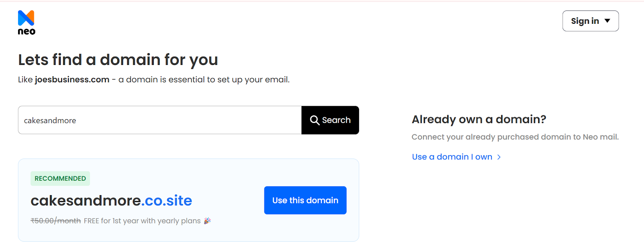Click the party popper emoji icon
The height and width of the screenshot is (242, 644).
207,221
